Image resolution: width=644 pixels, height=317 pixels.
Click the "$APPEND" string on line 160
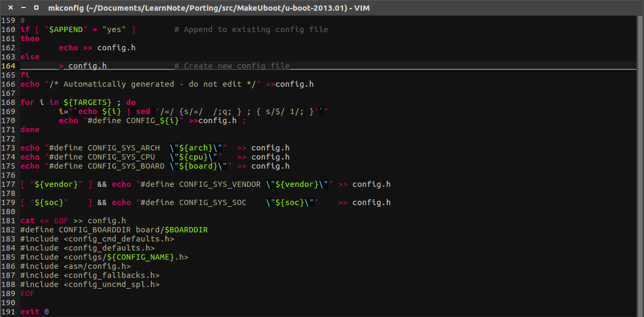click(66, 29)
